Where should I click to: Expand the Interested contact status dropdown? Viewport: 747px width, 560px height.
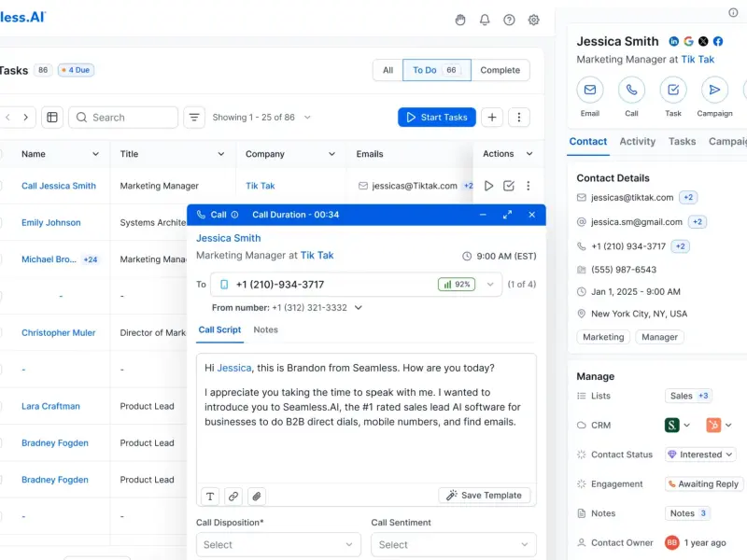tap(700, 455)
